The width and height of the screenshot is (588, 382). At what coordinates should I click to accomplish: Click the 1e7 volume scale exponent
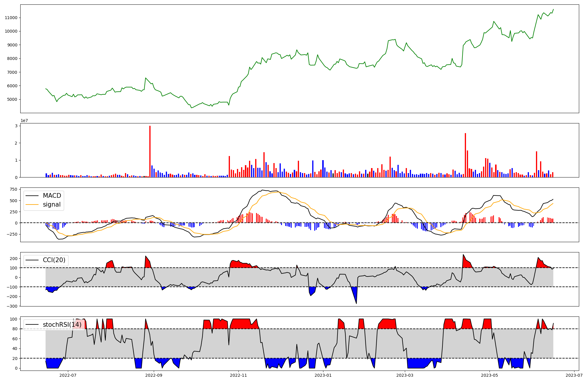(24, 120)
